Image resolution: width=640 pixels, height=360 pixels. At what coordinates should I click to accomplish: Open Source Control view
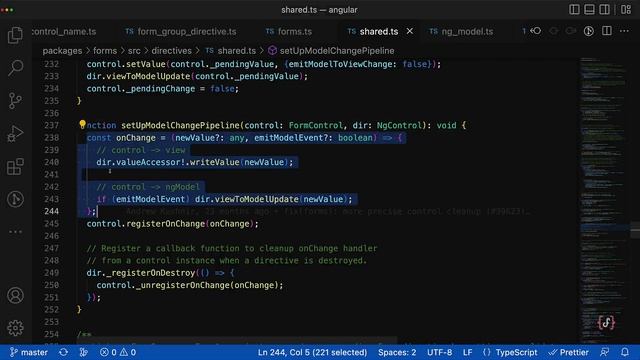coord(15,100)
